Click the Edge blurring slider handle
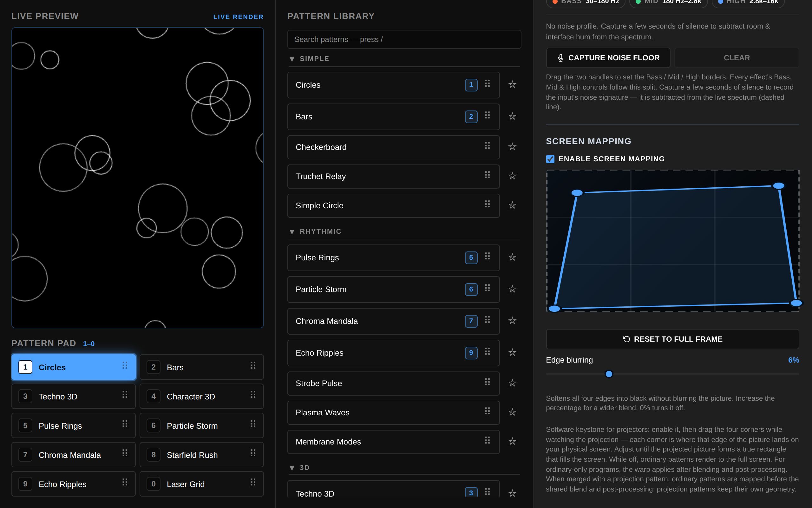The image size is (812, 508). 609,374
